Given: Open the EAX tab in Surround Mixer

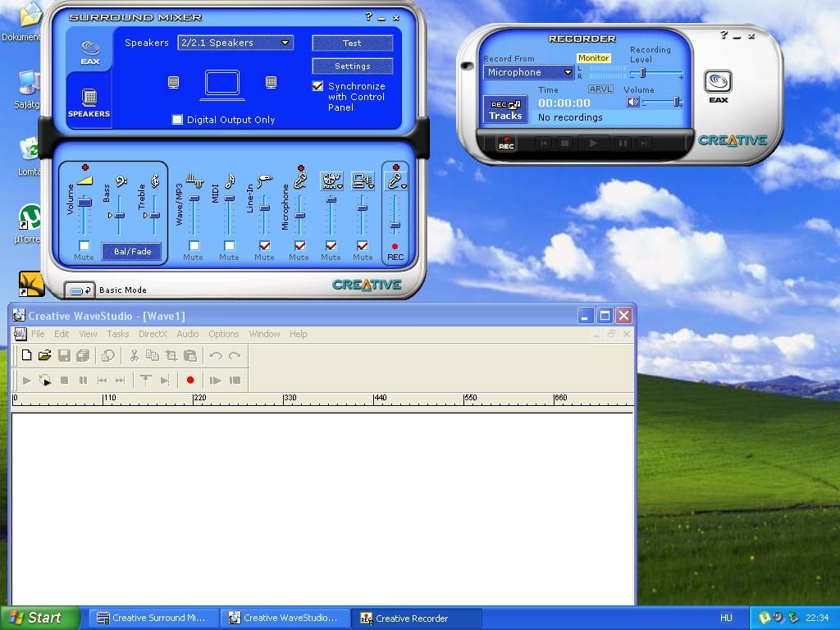Looking at the screenshot, I should [x=90, y=52].
